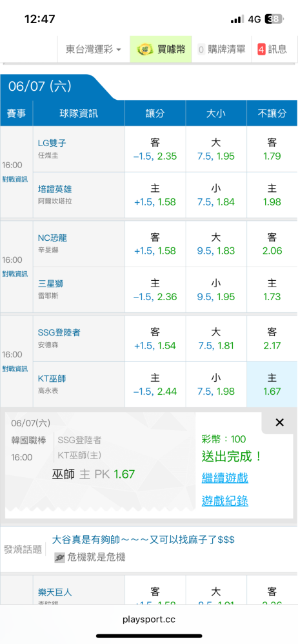Open NC恐龍 team link

coord(52,238)
